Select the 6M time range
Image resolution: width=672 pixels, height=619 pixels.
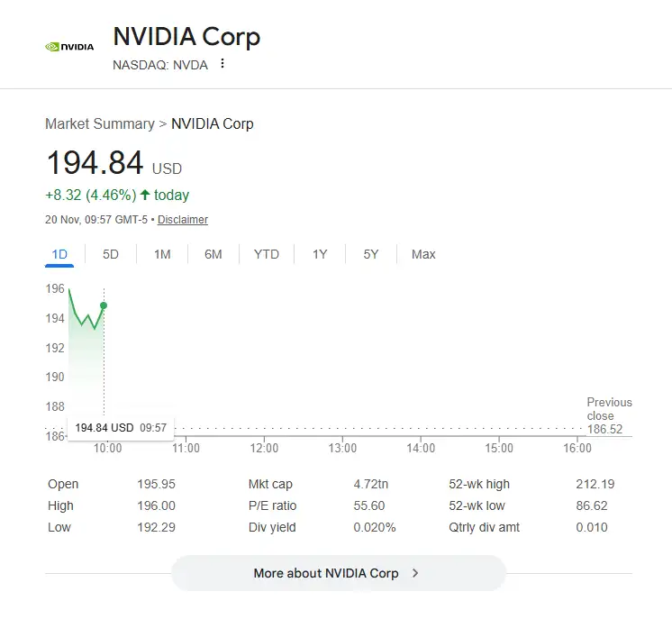coord(213,254)
